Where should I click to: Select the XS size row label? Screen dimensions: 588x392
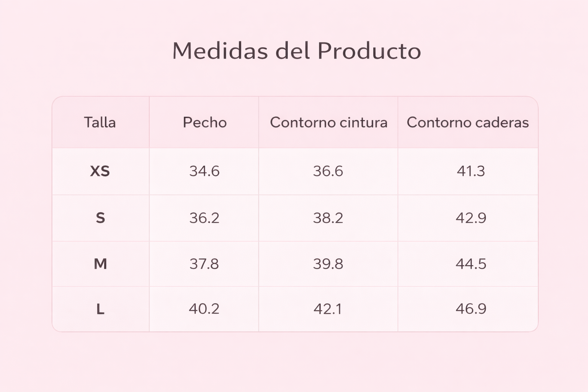point(100,171)
